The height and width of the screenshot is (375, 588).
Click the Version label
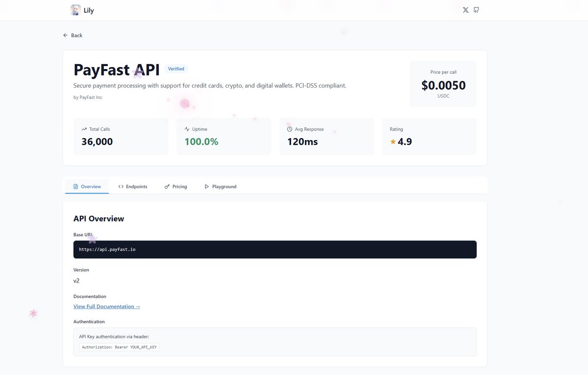tap(81, 270)
